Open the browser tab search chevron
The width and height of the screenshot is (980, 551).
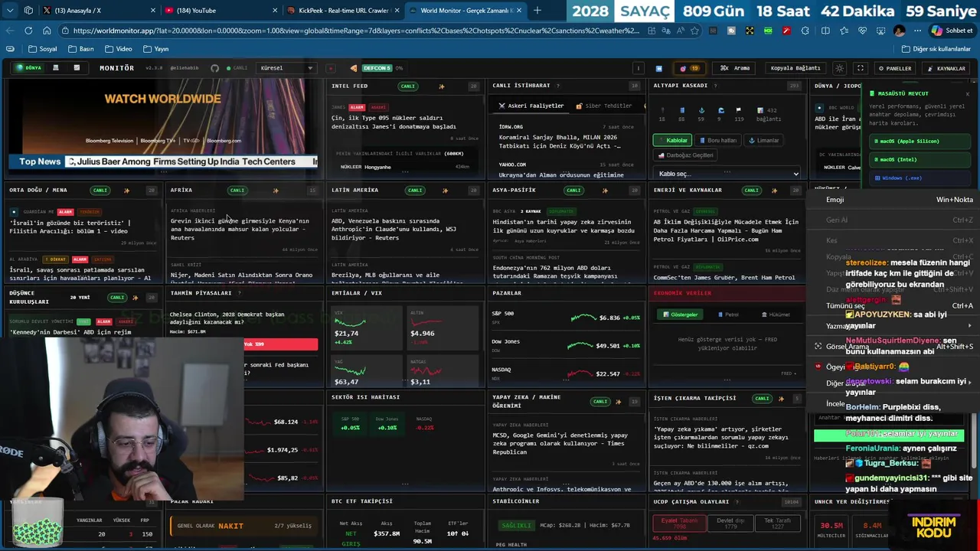click(x=9, y=11)
